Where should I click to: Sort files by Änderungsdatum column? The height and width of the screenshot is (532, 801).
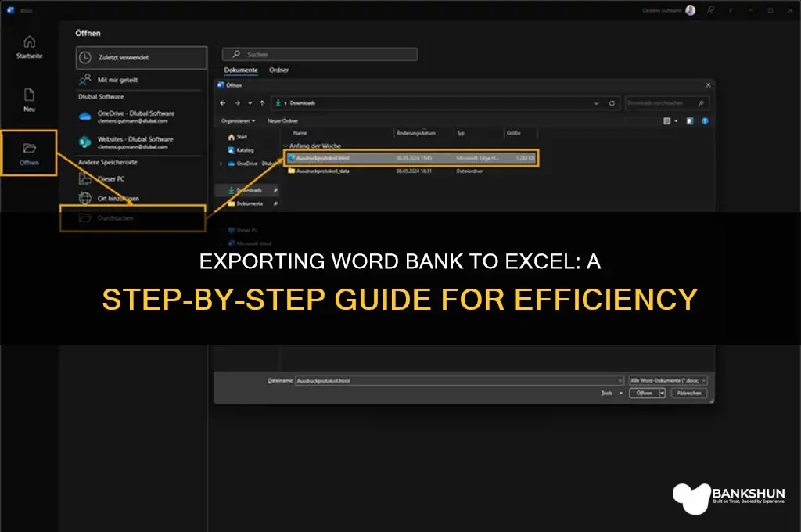(416, 133)
